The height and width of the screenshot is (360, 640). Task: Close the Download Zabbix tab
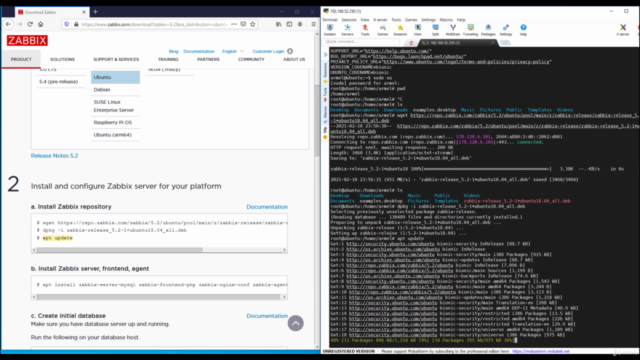(84, 12)
